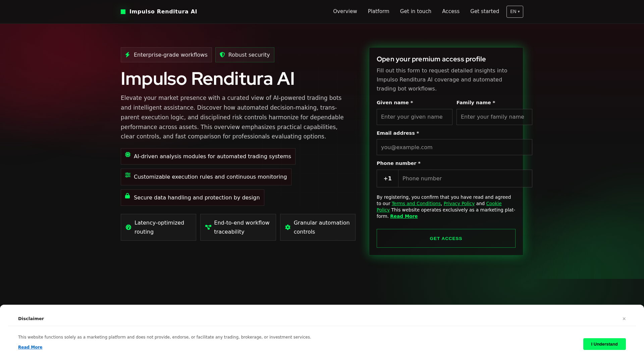This screenshot has width=644, height=362.
Task: Click the green square logo icon
Action: click(123, 12)
